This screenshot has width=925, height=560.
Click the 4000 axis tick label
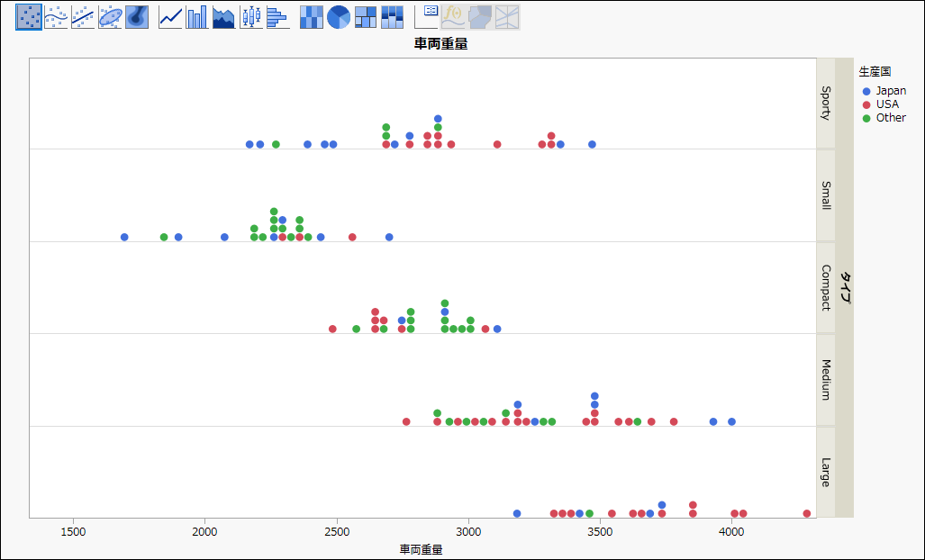[731, 532]
